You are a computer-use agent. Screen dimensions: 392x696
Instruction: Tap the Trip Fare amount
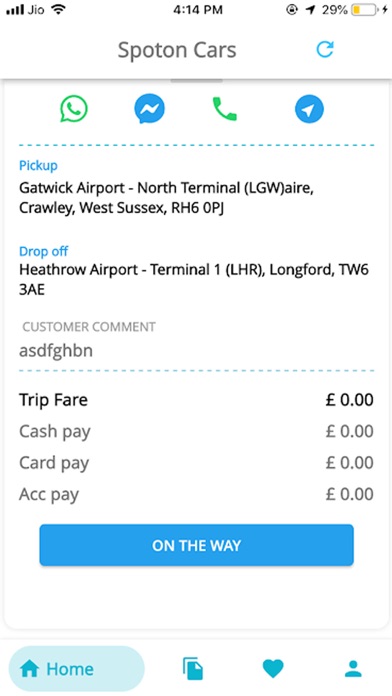click(x=349, y=400)
